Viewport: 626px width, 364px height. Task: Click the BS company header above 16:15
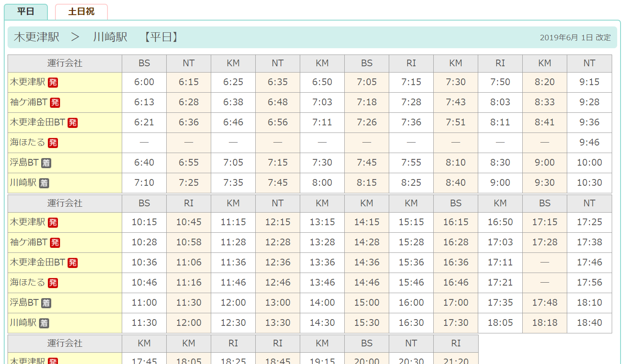coord(456,203)
